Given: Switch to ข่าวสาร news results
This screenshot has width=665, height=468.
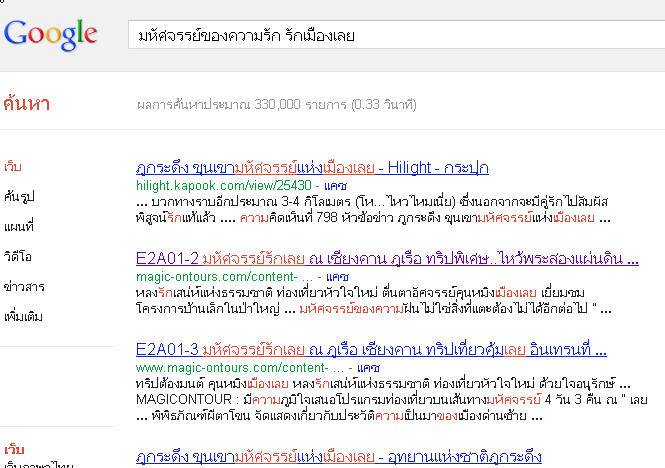Looking at the screenshot, I should tap(24, 286).
